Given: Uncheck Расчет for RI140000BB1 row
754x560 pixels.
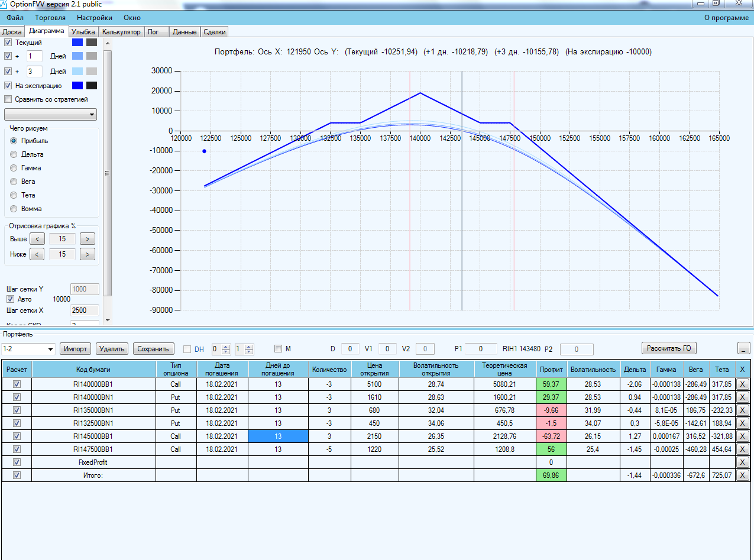Looking at the screenshot, I should pos(17,384).
